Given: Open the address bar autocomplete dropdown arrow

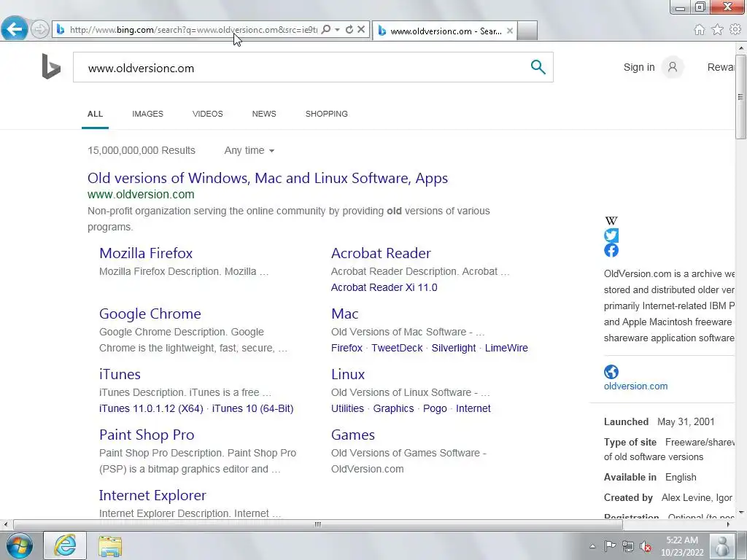Looking at the screenshot, I should 337,29.
